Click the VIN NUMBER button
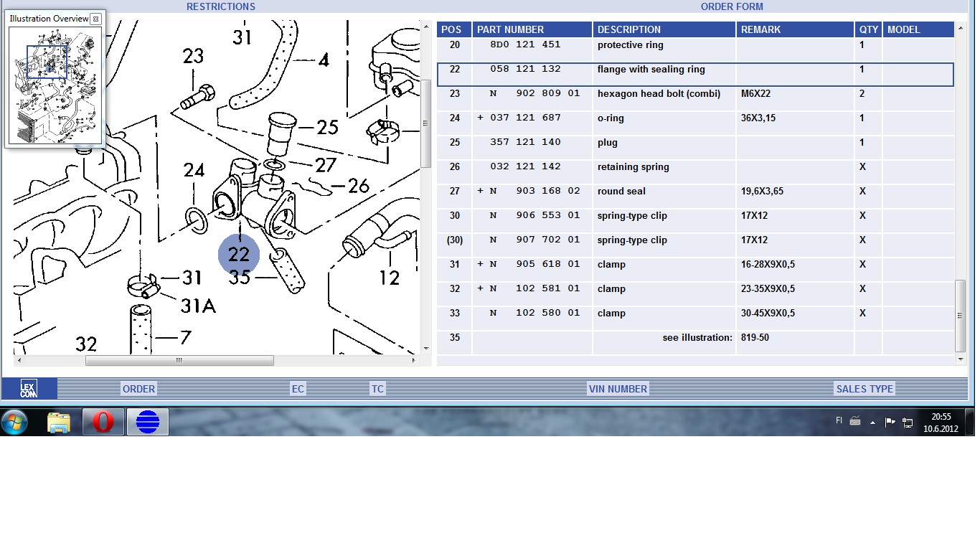 618,389
